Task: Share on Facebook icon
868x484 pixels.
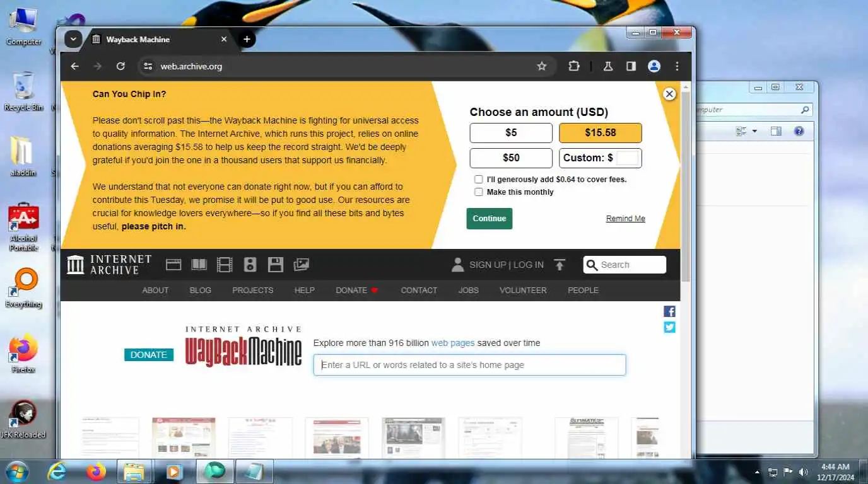Action: [669, 311]
